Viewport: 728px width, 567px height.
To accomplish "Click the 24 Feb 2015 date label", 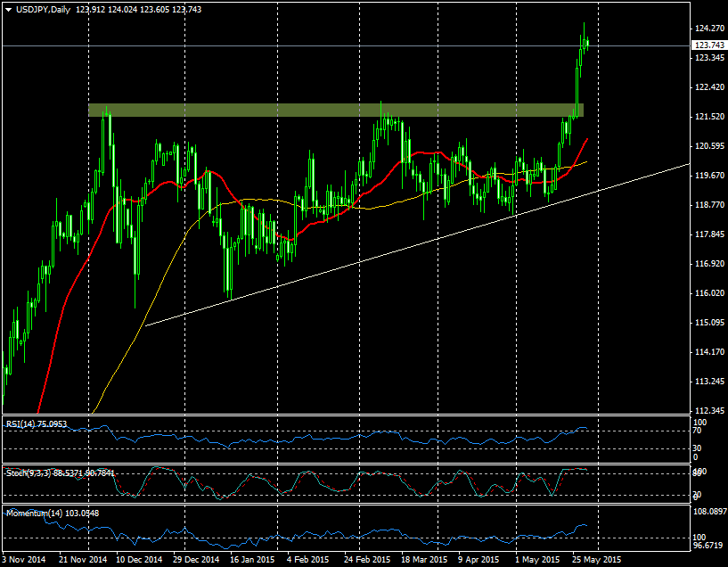I will pyautogui.click(x=367, y=560).
